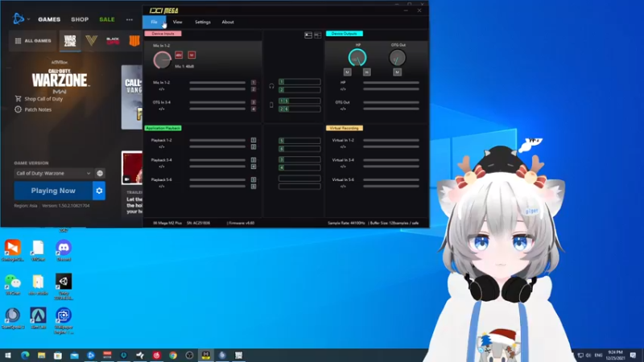Open Shop Call of Duty link

43,99
